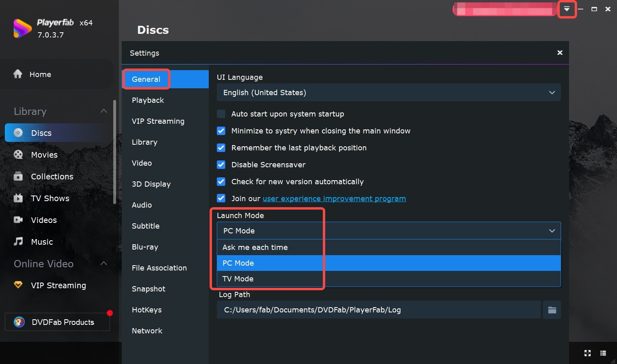Switch to list view icon
The height and width of the screenshot is (364, 617).
[603, 353]
